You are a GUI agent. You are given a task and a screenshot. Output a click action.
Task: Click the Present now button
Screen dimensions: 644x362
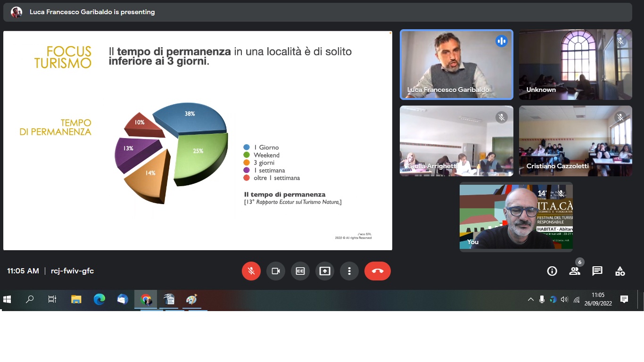point(325,271)
